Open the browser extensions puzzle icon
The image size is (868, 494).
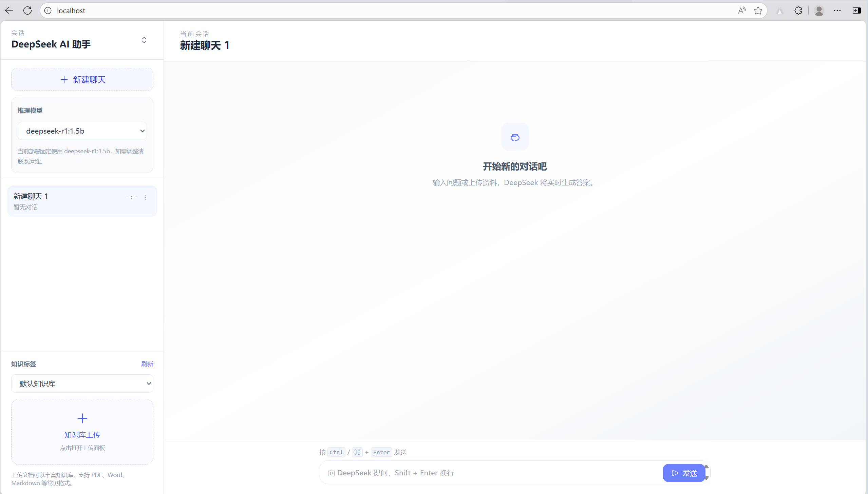(x=798, y=11)
